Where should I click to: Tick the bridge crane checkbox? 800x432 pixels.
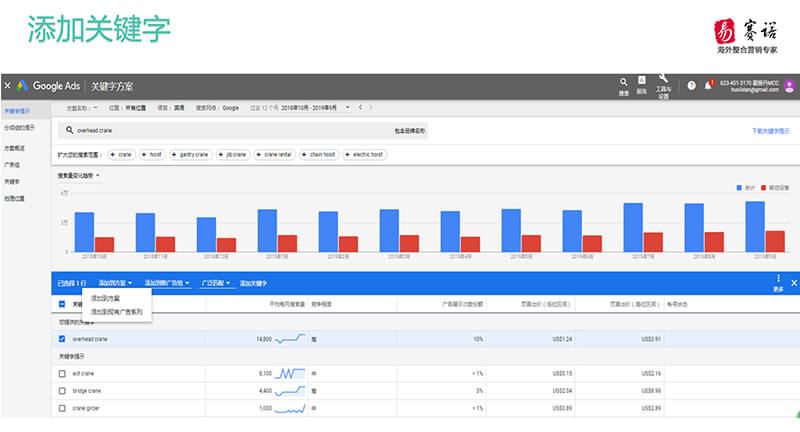pos(62,391)
